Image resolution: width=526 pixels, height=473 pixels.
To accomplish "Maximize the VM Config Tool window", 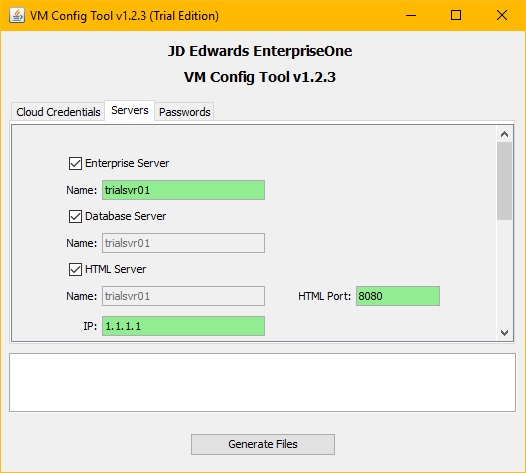I will pos(456,15).
